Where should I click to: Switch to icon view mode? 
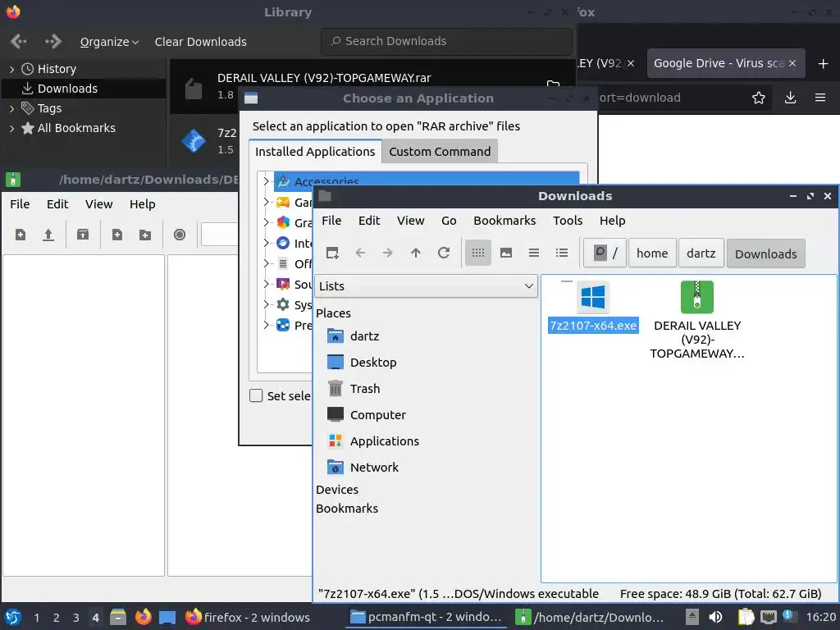click(478, 253)
